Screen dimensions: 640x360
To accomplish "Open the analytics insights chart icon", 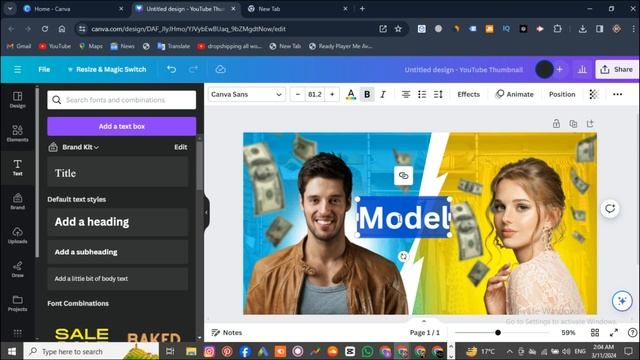I will (582, 69).
